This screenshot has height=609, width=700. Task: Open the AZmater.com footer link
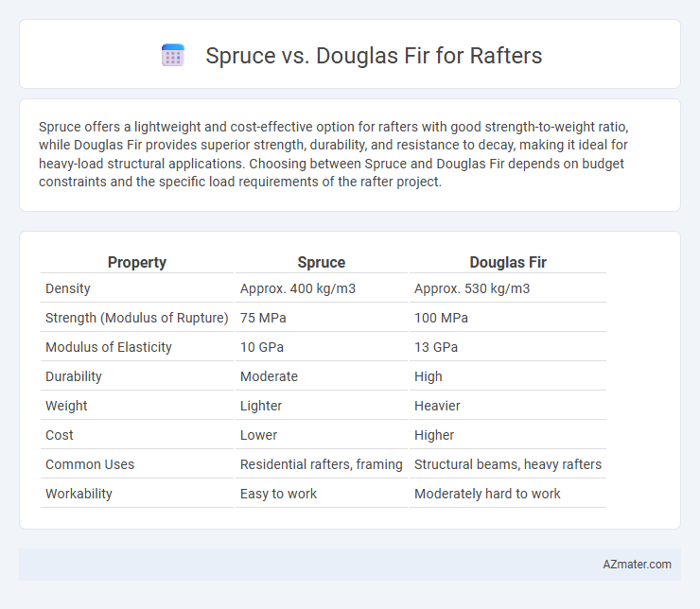point(637,565)
